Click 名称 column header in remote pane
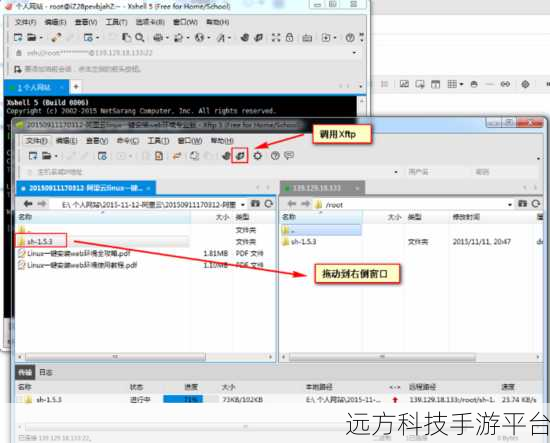The image size is (550, 443). [x=321, y=217]
